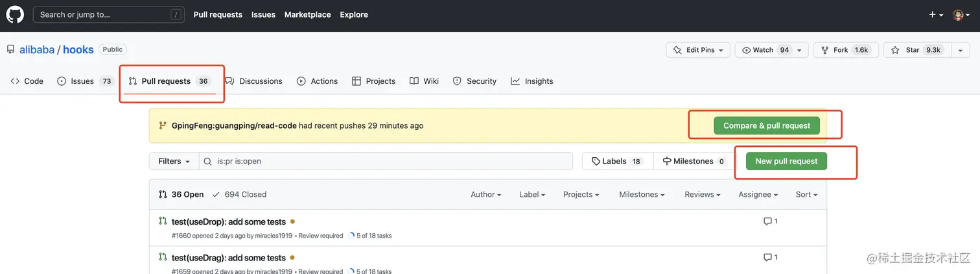Open the plus create-new dropdown
Viewport: 980px width, 274px height.
click(x=935, y=15)
